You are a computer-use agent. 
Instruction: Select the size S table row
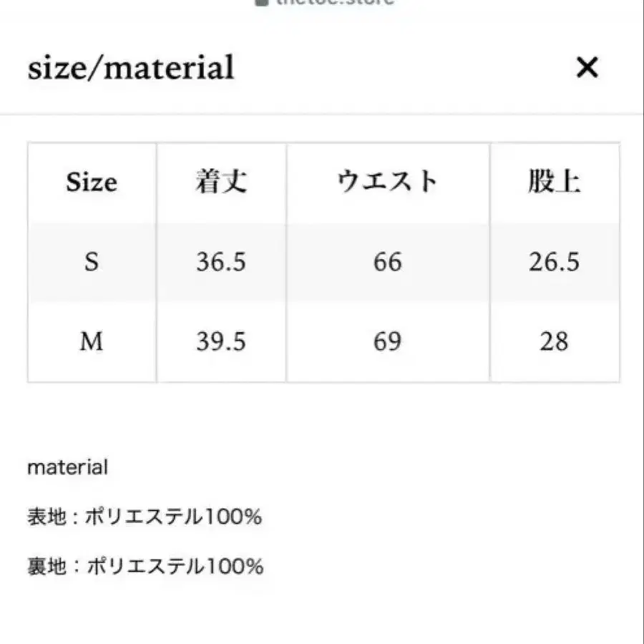[322, 262]
